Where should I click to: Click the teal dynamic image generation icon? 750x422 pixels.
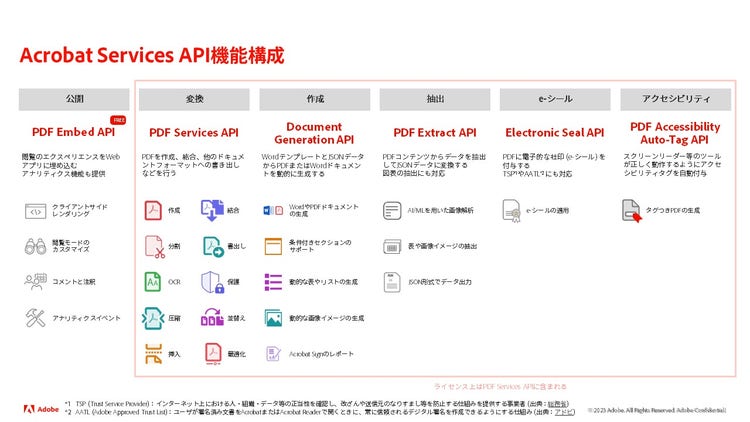point(273,318)
